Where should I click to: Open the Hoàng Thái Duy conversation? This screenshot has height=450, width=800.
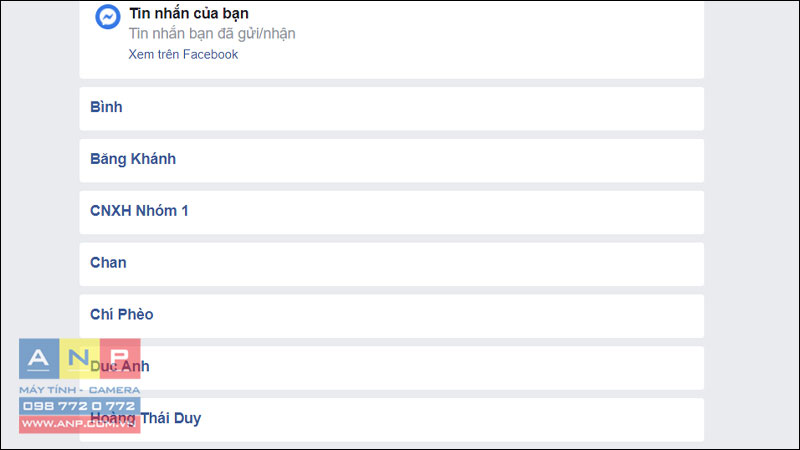tap(391, 419)
